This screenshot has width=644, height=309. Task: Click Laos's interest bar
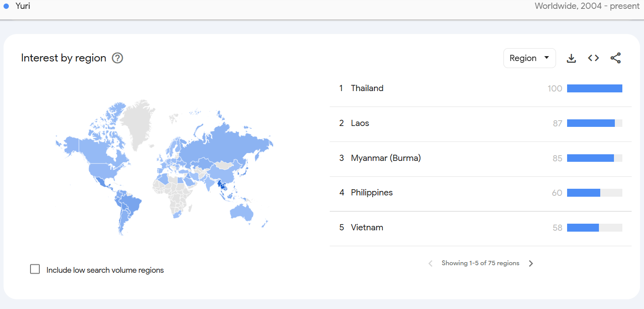pos(594,123)
